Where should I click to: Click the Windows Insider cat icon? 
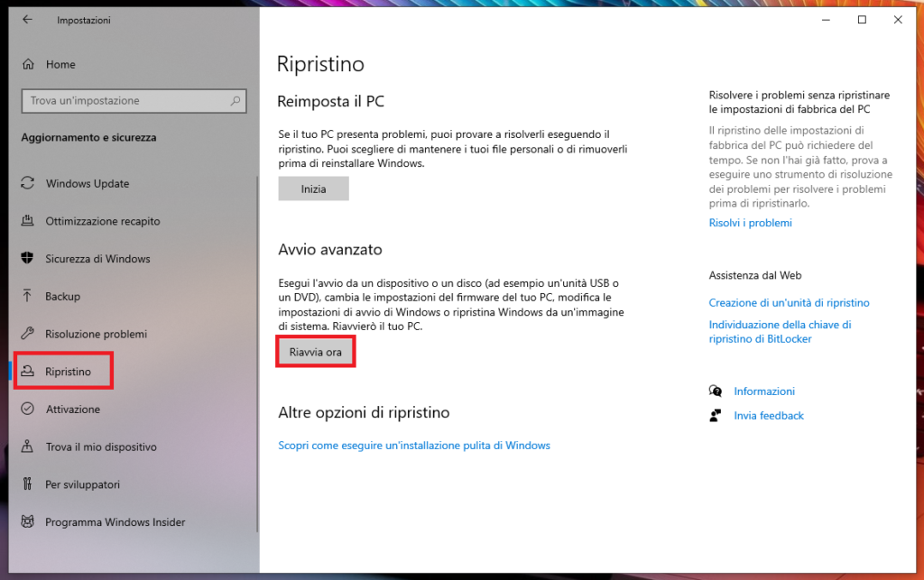[28, 521]
